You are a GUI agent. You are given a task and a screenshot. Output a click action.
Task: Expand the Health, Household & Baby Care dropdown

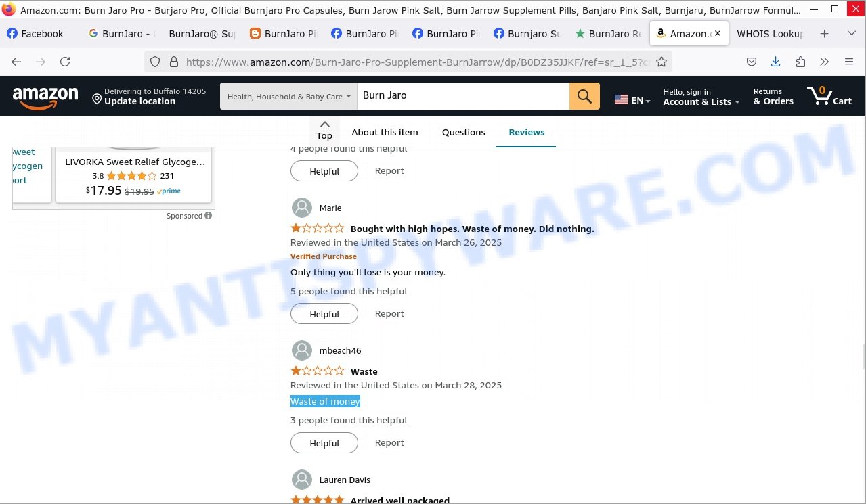[x=289, y=96]
